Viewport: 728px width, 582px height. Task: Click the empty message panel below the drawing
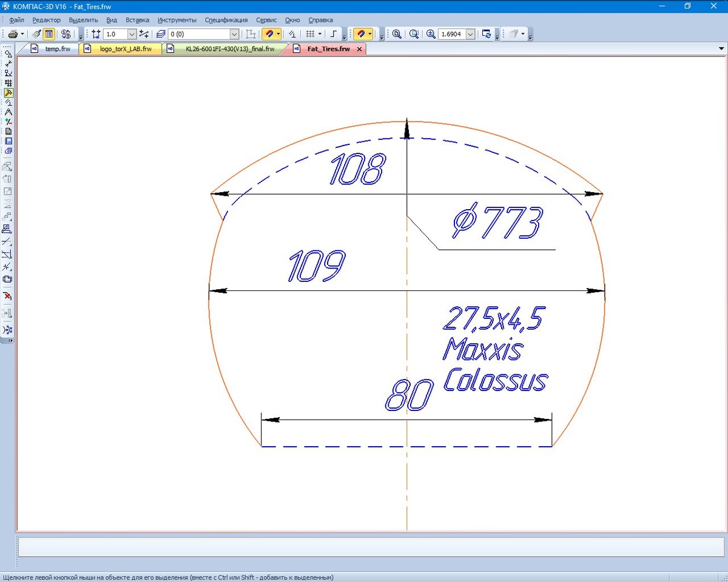pyautogui.click(x=371, y=546)
